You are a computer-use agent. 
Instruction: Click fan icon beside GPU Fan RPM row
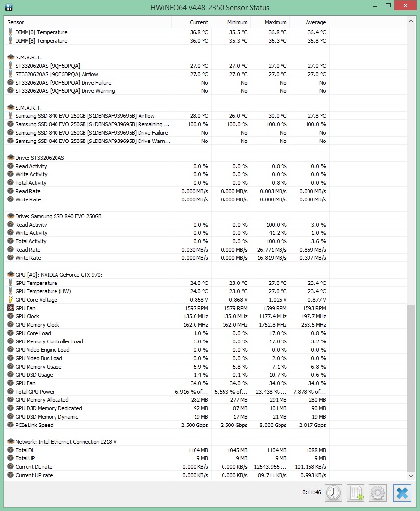coord(10,308)
